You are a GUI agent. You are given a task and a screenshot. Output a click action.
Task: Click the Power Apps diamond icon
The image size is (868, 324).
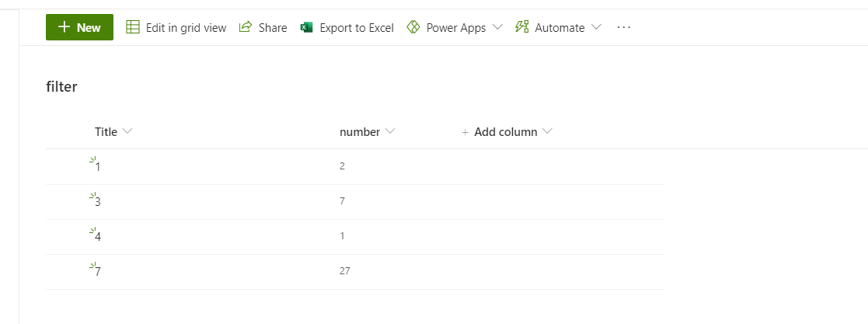coord(413,27)
